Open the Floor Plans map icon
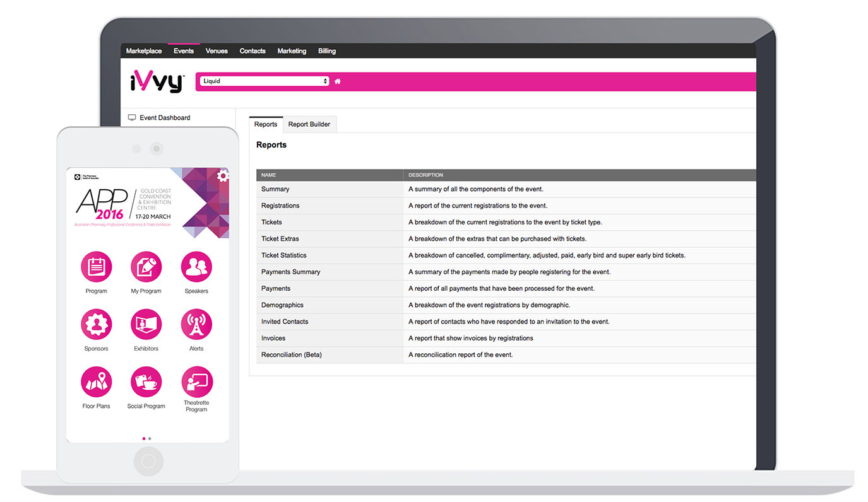Image resolution: width=868 pixels, height=502 pixels. (96, 382)
